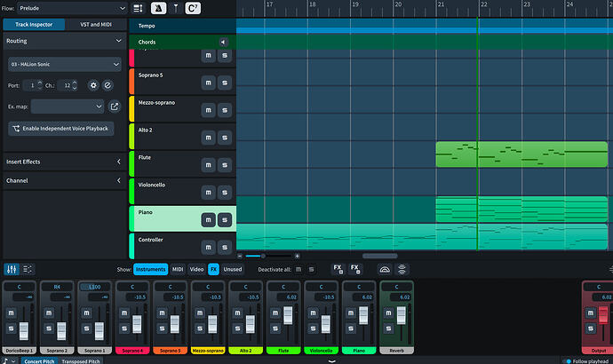613x364 pixels.
Task: Mute the Violoncello track
Action: tap(209, 192)
